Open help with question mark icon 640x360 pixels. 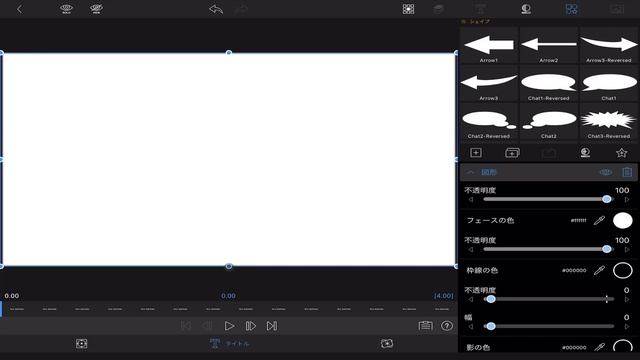(x=447, y=326)
